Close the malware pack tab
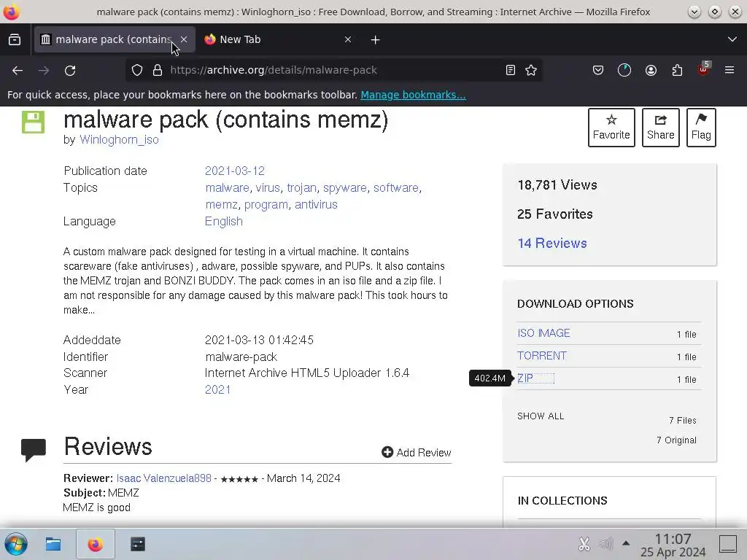747x560 pixels. (x=184, y=39)
